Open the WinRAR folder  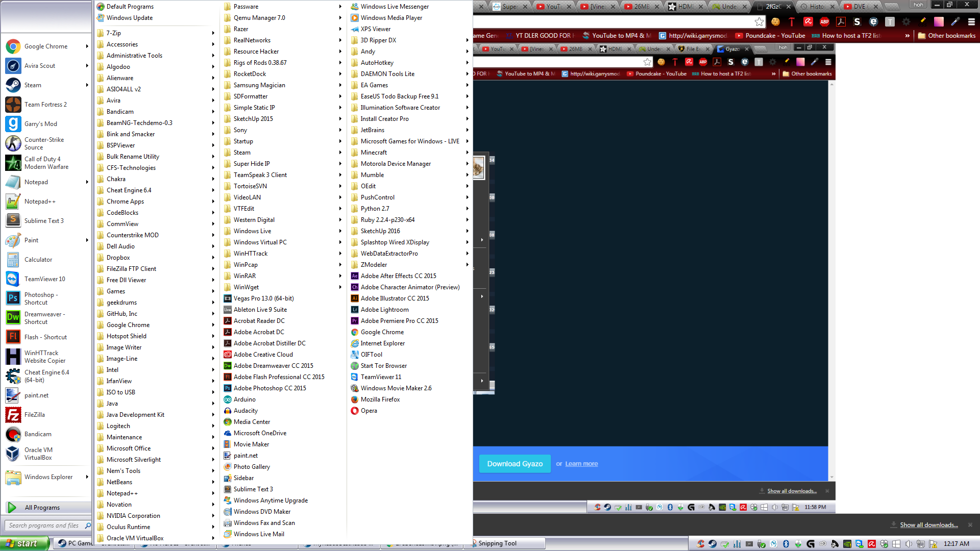[x=283, y=276]
